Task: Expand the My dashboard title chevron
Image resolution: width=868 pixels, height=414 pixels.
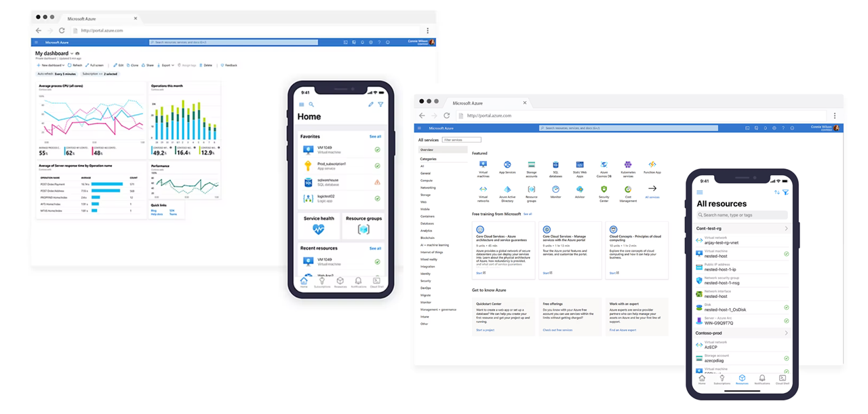Action: tap(72, 54)
